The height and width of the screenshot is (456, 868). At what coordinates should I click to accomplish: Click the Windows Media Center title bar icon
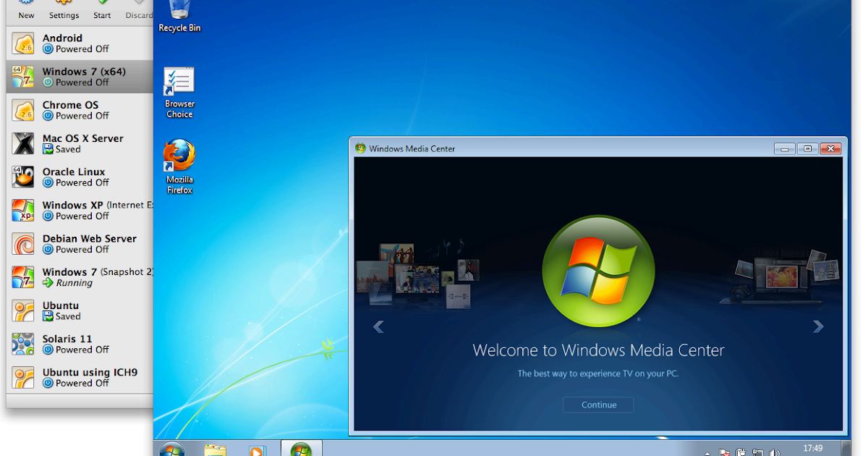tap(360, 148)
